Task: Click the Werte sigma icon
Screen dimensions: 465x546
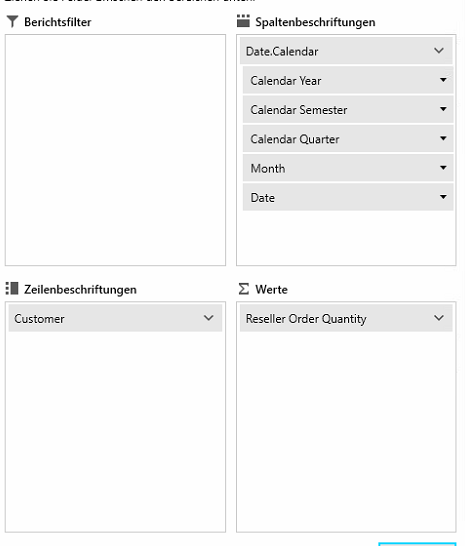Action: [x=244, y=289]
